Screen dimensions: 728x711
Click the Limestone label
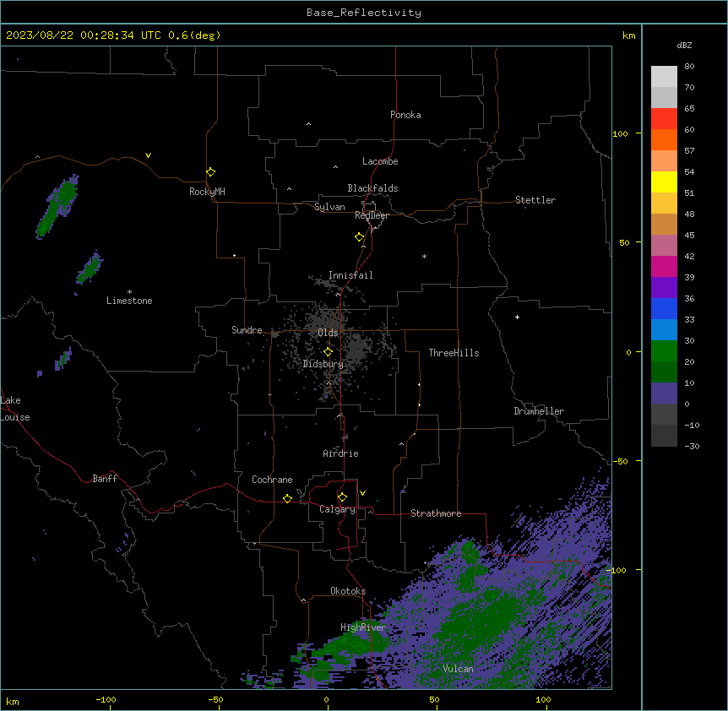tap(129, 301)
